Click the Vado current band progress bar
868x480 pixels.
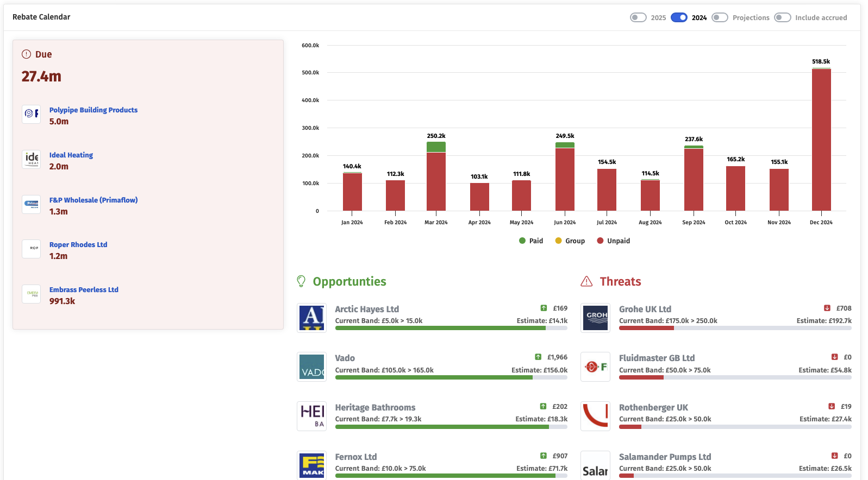451,377
